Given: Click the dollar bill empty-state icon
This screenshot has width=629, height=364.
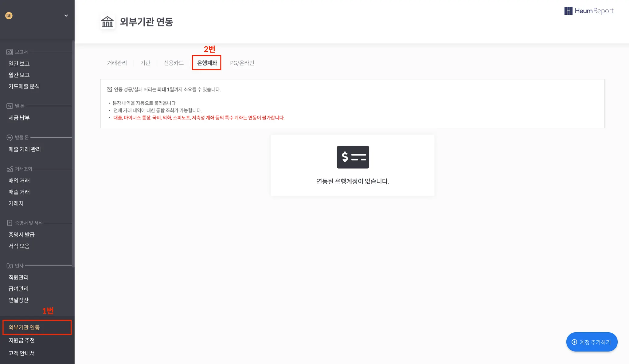Looking at the screenshot, I should (353, 157).
